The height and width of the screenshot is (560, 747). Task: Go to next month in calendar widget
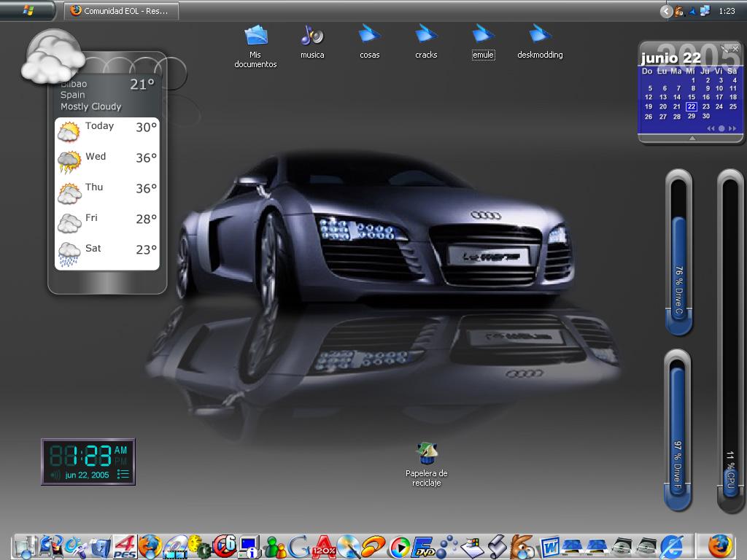coord(732,128)
